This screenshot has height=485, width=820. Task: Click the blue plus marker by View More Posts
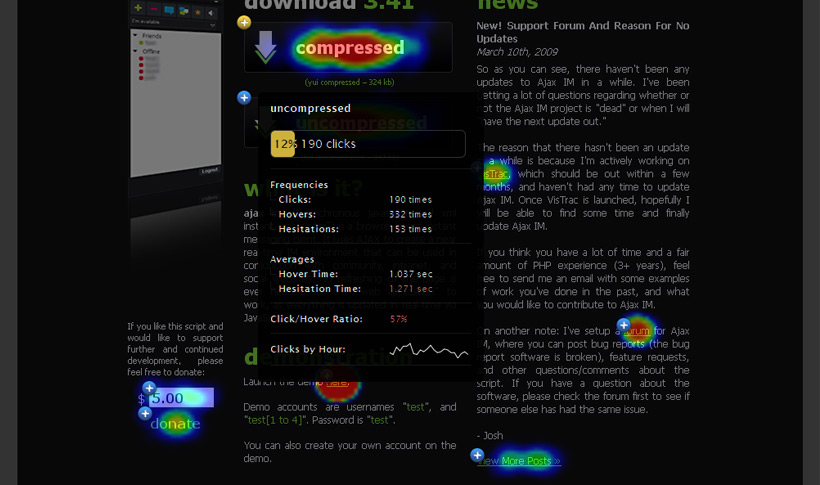[477, 455]
